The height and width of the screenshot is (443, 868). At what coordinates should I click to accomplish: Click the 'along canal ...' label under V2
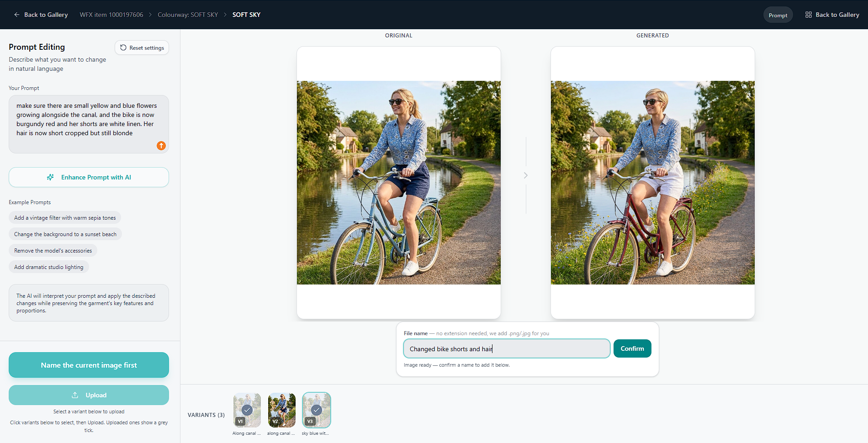pyautogui.click(x=281, y=433)
